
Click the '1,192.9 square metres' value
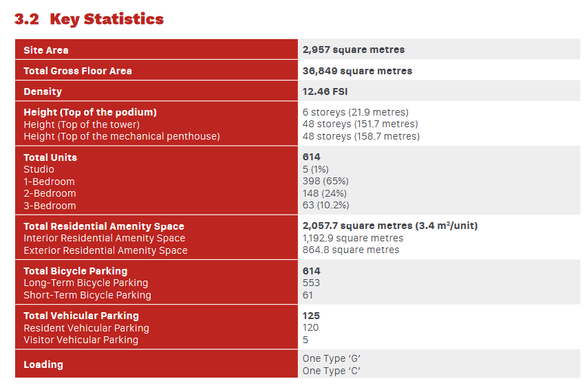click(352, 238)
